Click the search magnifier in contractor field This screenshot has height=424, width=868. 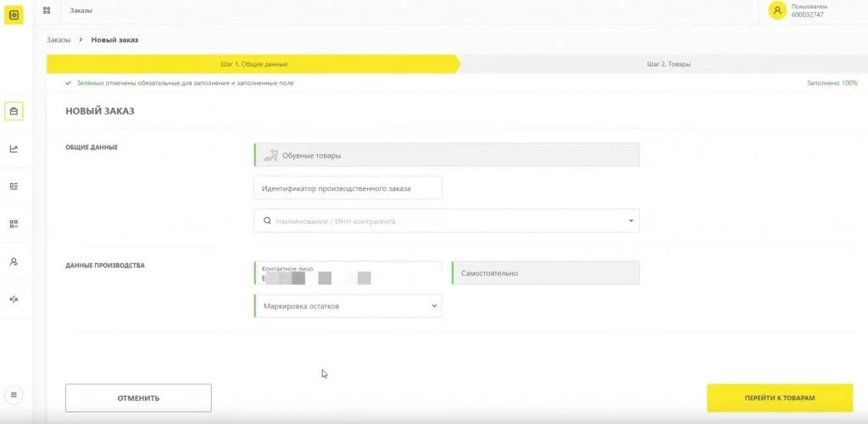[267, 220]
